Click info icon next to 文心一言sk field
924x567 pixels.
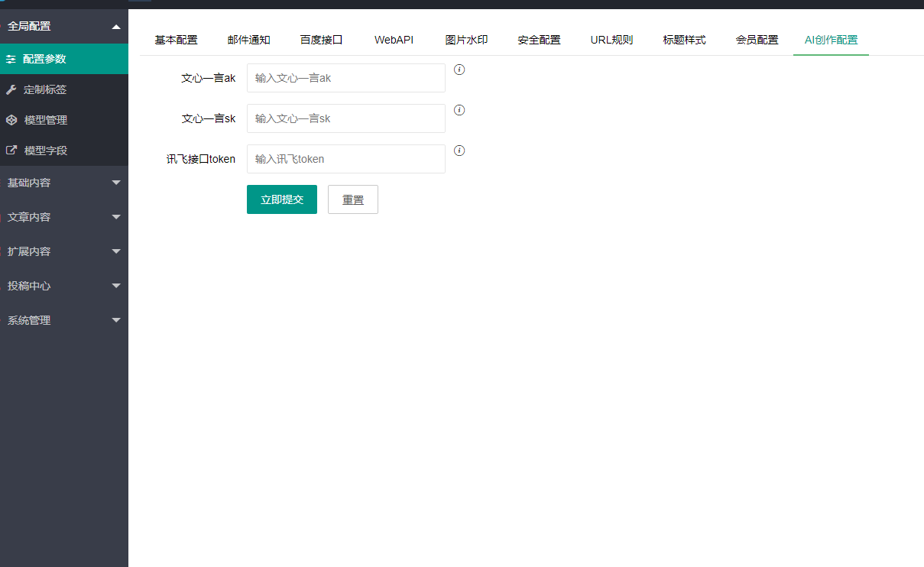coord(459,110)
